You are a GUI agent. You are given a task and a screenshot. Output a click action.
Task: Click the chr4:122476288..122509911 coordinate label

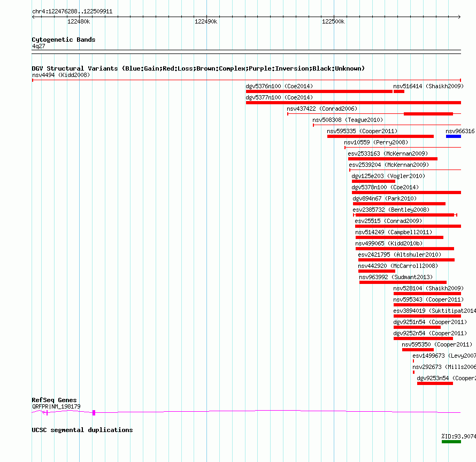(x=72, y=12)
